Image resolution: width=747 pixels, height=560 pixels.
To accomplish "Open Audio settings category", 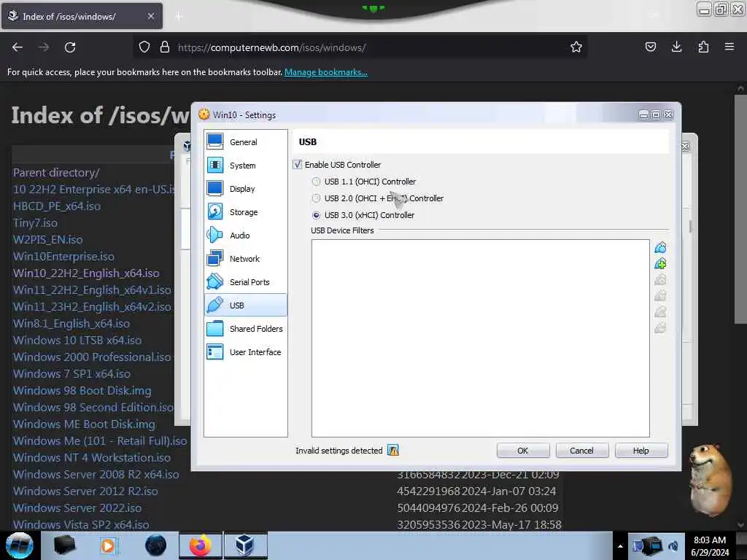I will pyautogui.click(x=245, y=236).
